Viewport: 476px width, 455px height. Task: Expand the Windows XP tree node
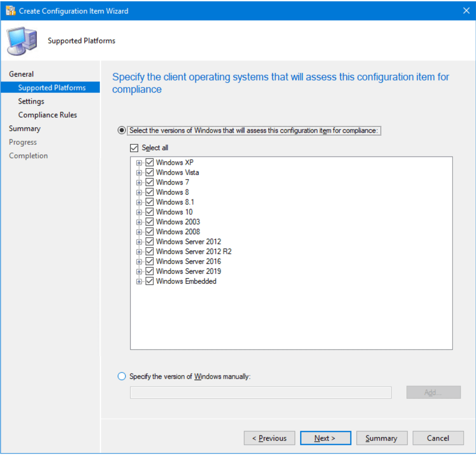139,163
